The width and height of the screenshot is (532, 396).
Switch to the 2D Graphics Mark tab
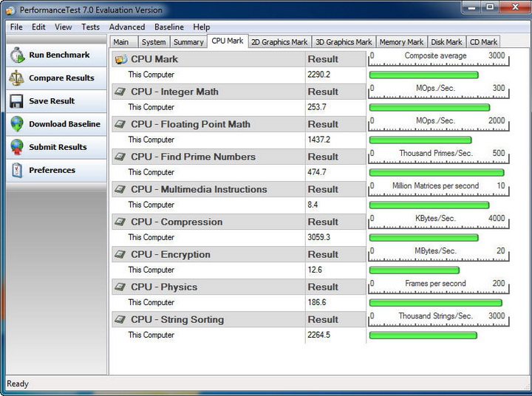[279, 42]
